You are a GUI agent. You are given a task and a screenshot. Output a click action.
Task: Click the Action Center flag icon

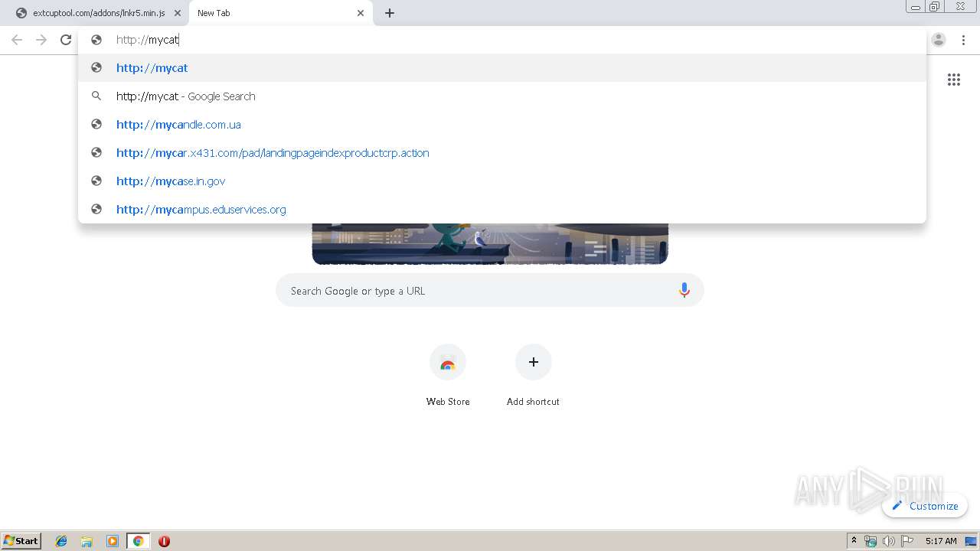907,541
